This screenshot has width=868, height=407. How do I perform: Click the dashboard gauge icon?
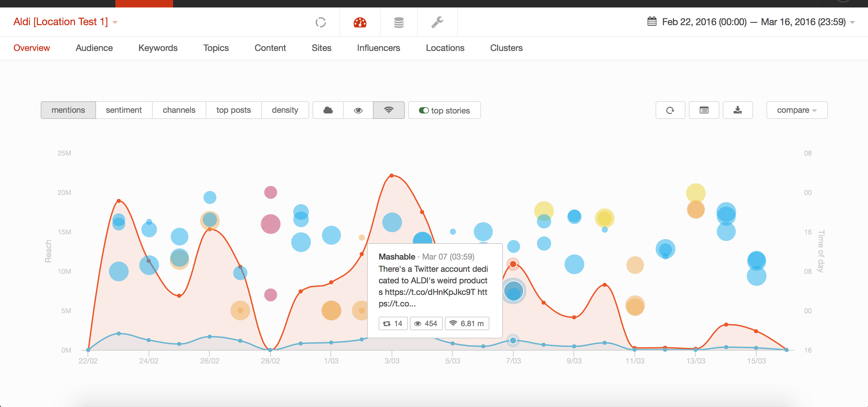tap(360, 22)
